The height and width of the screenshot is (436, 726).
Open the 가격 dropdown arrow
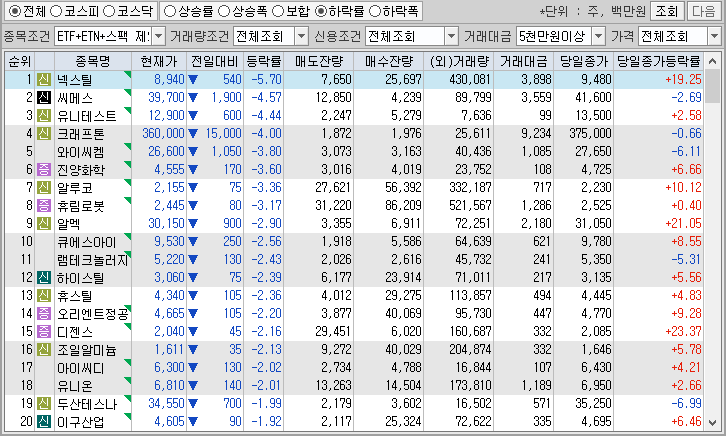pos(714,36)
